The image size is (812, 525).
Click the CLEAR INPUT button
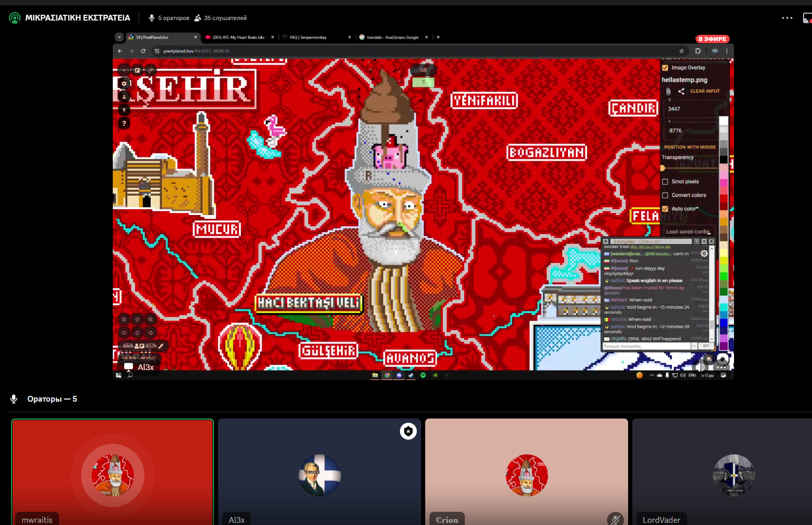705,91
